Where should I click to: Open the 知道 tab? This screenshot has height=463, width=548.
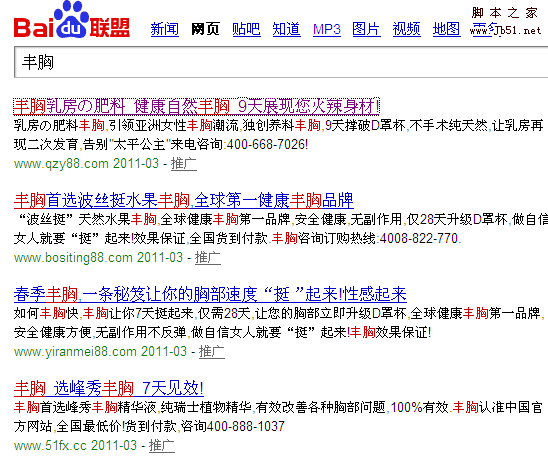(x=287, y=29)
